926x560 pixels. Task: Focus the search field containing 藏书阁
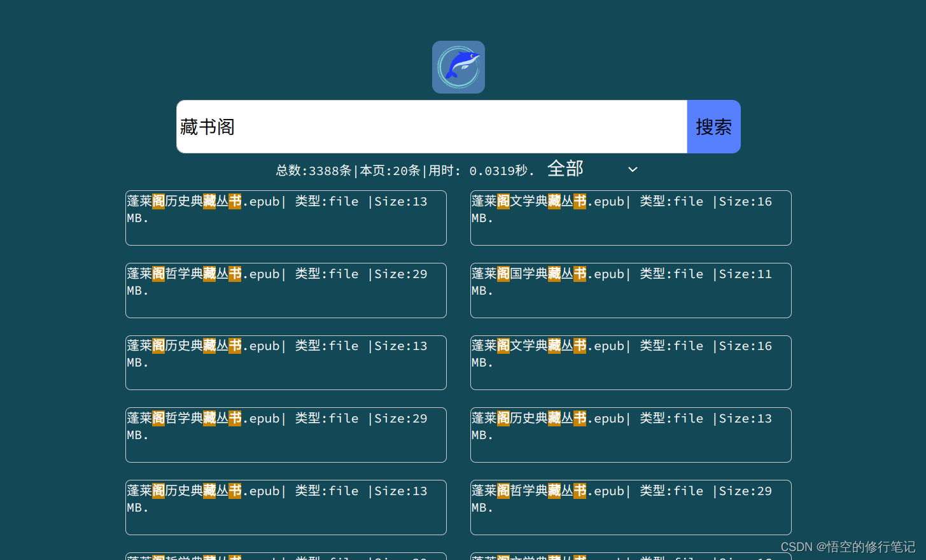(x=431, y=127)
